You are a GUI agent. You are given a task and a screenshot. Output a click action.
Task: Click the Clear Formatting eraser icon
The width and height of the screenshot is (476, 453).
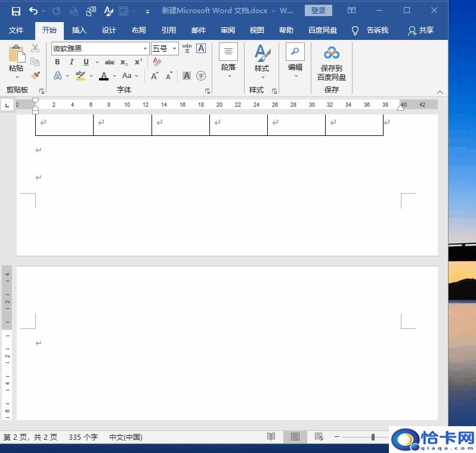(157, 62)
